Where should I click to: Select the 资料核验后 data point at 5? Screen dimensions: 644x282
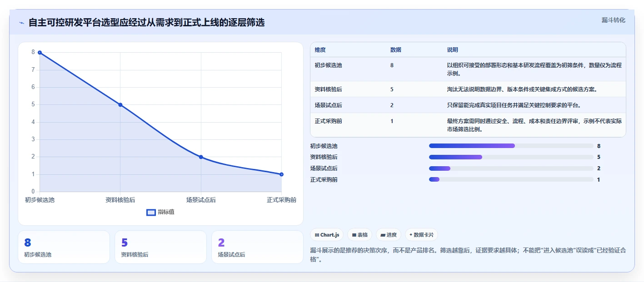pyautogui.click(x=120, y=105)
